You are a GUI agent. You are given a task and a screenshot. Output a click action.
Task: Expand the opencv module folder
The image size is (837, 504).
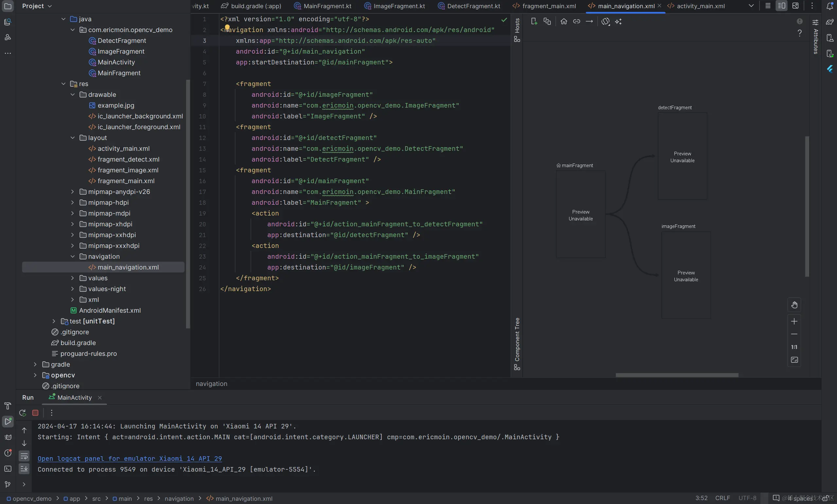point(35,375)
